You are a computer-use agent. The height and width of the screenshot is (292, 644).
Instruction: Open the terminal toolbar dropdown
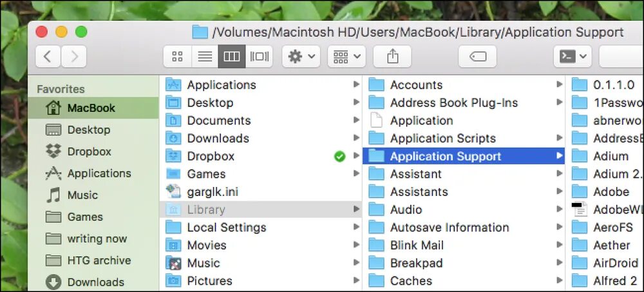click(x=573, y=56)
